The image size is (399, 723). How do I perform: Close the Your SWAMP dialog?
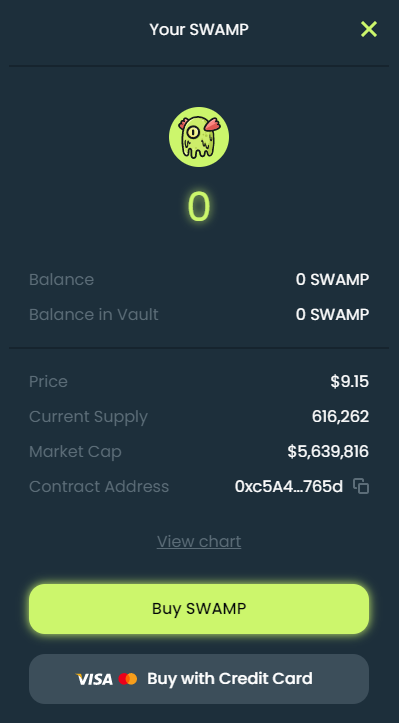click(x=369, y=29)
